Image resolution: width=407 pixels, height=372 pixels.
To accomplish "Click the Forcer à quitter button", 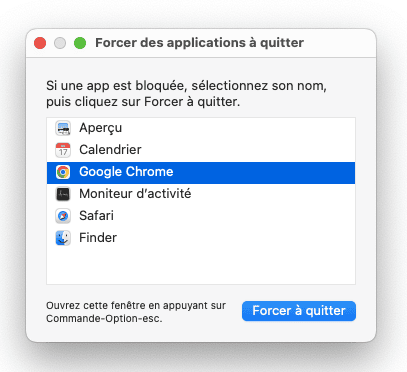I will tap(299, 311).
